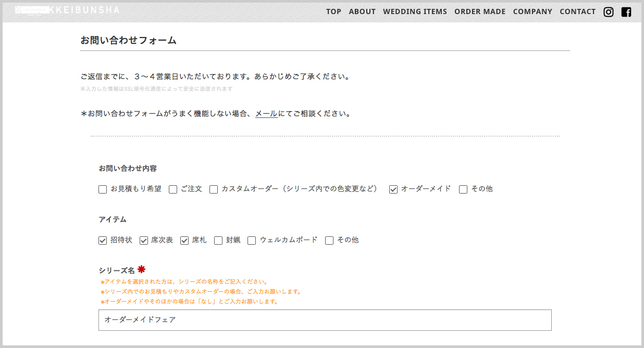Viewport: 644px width, 348px height.
Task: Tick the ウェルカムボード checkbox
Action: click(252, 241)
